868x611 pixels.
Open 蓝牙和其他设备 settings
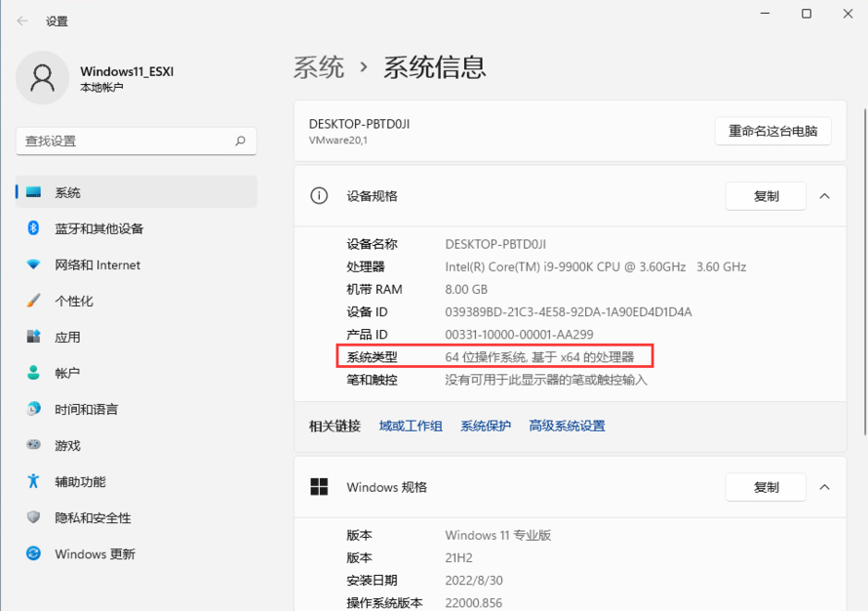click(99, 228)
